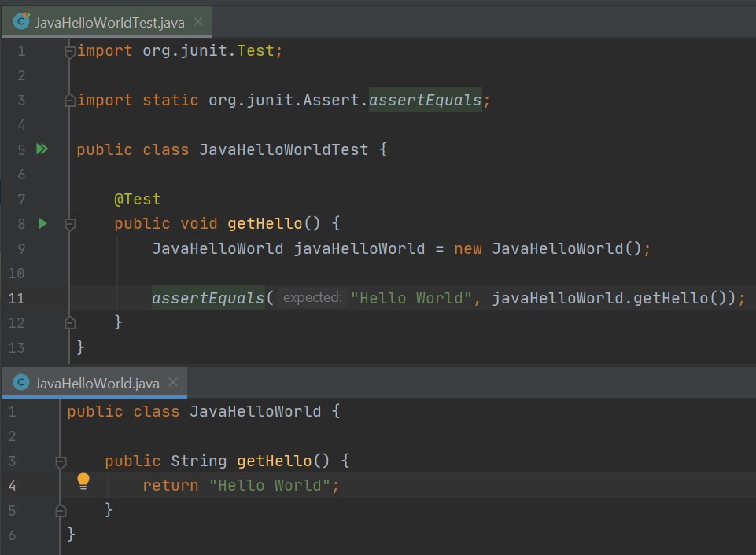Collapse the static import assertEquals fold marker
The width and height of the screenshot is (756, 555).
point(70,101)
